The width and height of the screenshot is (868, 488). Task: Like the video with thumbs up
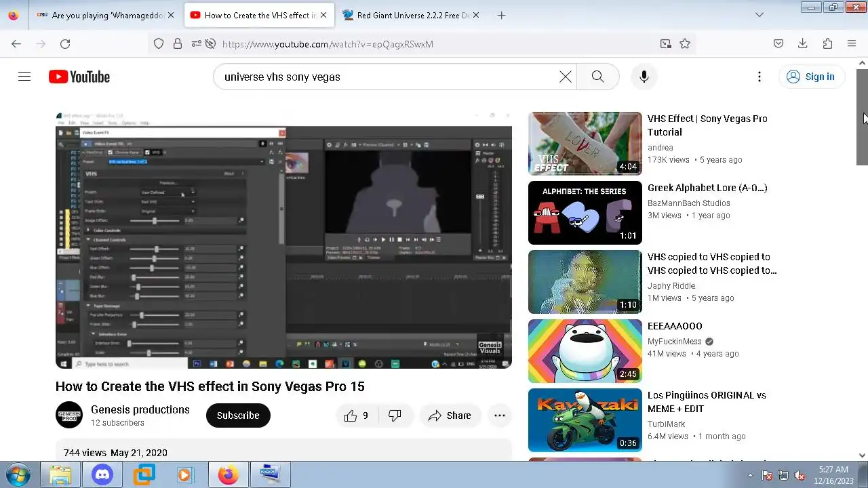[x=357, y=415]
